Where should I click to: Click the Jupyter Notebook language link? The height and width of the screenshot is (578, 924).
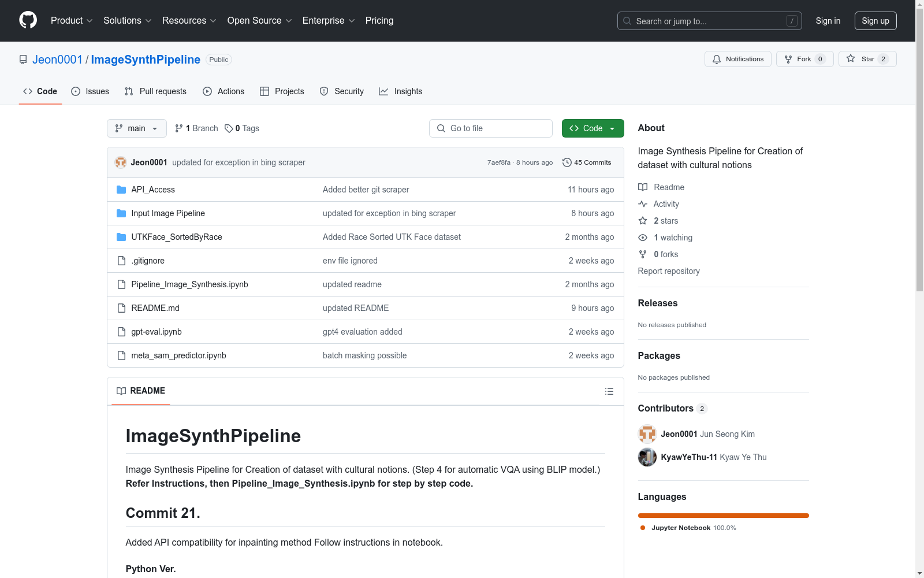coord(688,528)
